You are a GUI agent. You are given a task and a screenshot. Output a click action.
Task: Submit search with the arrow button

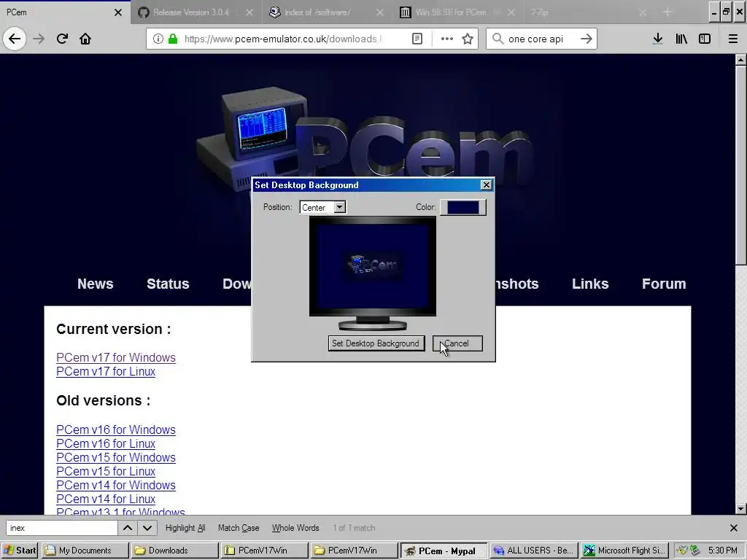point(586,39)
